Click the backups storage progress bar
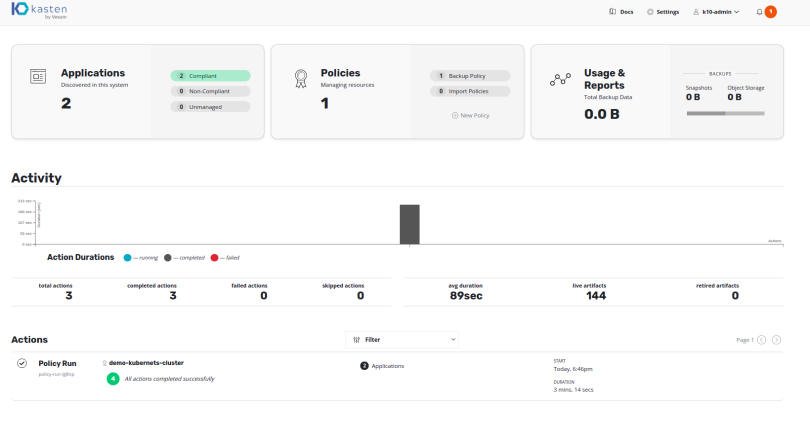This screenshot has width=810, height=439. click(x=725, y=114)
